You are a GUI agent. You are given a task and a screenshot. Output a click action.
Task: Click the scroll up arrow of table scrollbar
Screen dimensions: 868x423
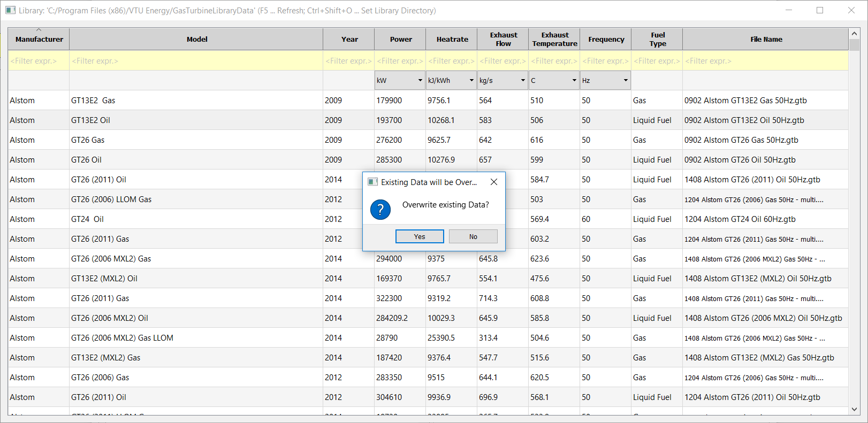coord(854,33)
